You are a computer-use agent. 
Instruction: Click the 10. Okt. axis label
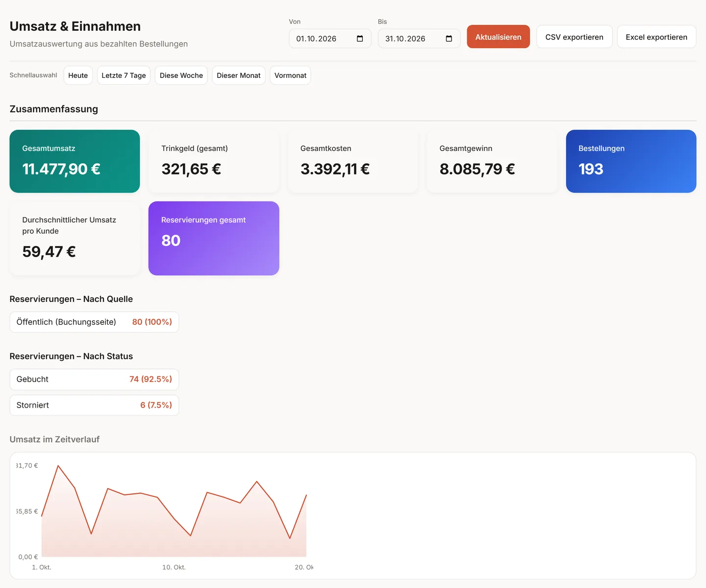tap(174, 567)
